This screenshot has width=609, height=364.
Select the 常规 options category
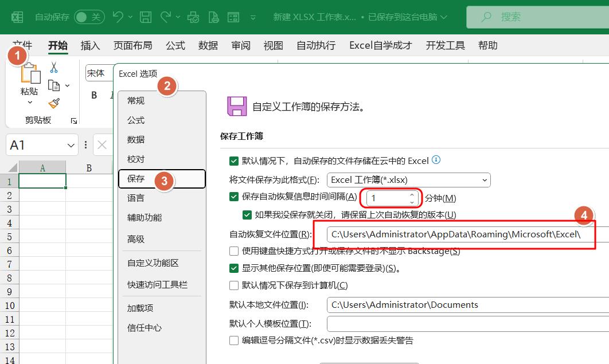162,100
